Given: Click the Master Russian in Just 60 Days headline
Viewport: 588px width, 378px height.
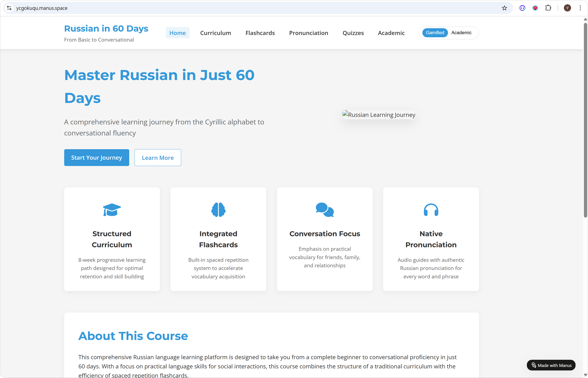Looking at the screenshot, I should click(159, 86).
